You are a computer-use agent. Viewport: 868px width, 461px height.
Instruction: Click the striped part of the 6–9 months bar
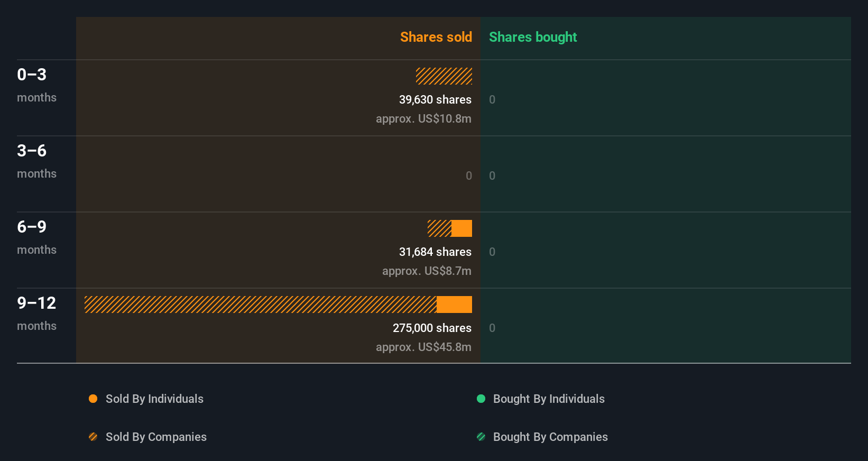439,228
